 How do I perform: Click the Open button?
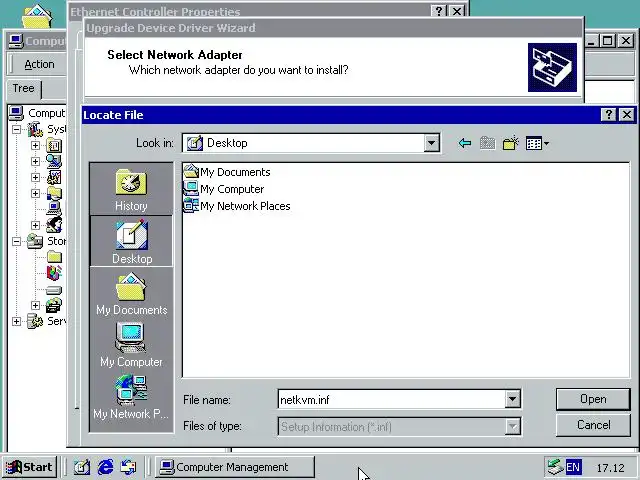click(x=593, y=399)
